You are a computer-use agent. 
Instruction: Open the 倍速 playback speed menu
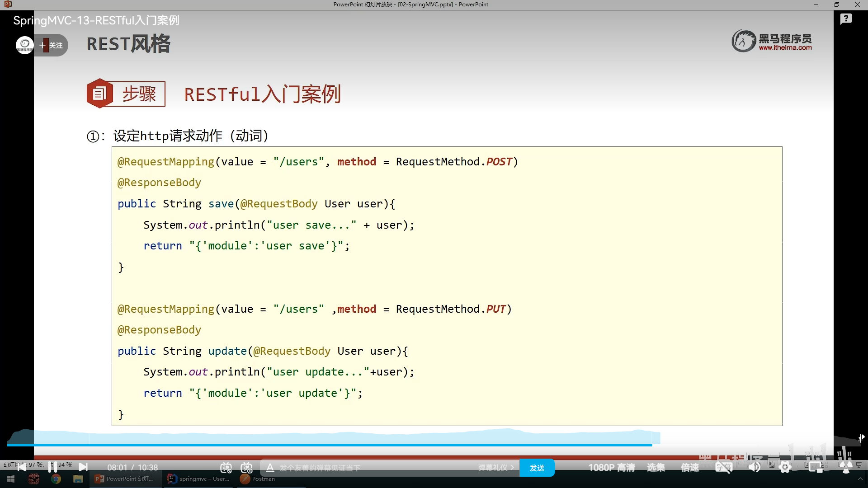tap(690, 468)
